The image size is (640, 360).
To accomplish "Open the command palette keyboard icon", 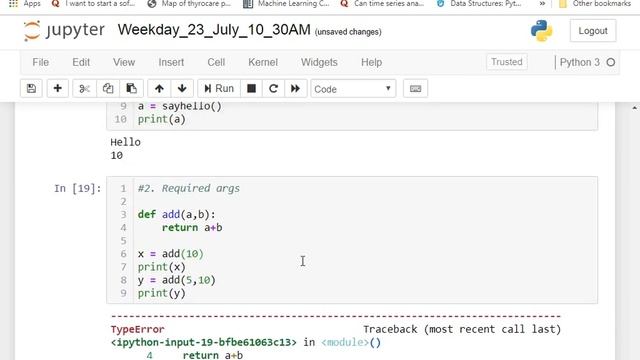I will 416,89.
